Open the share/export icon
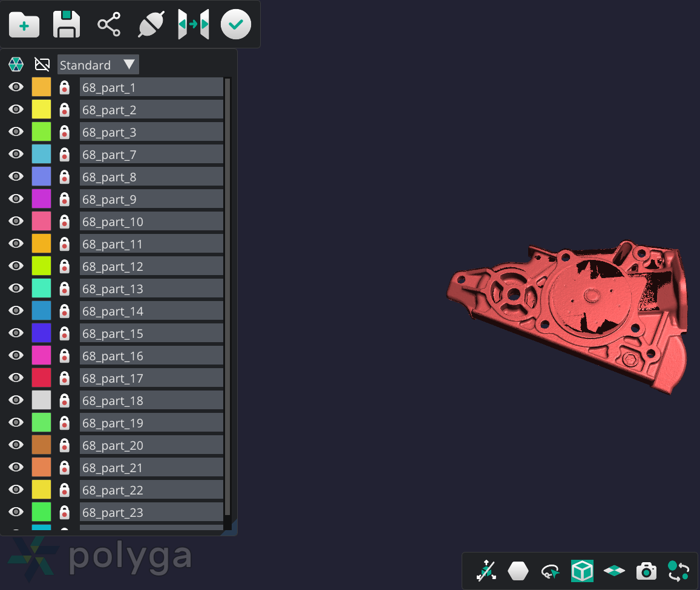The image size is (700, 590). coord(108,25)
